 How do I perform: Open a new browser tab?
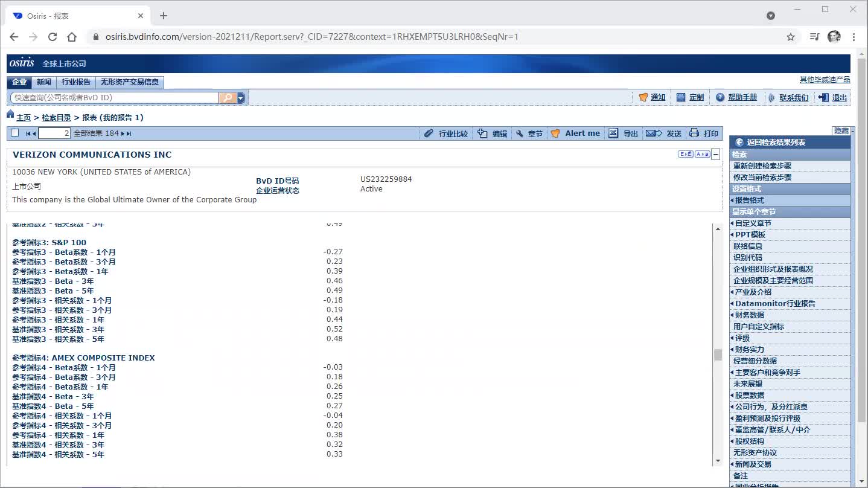coord(164,16)
